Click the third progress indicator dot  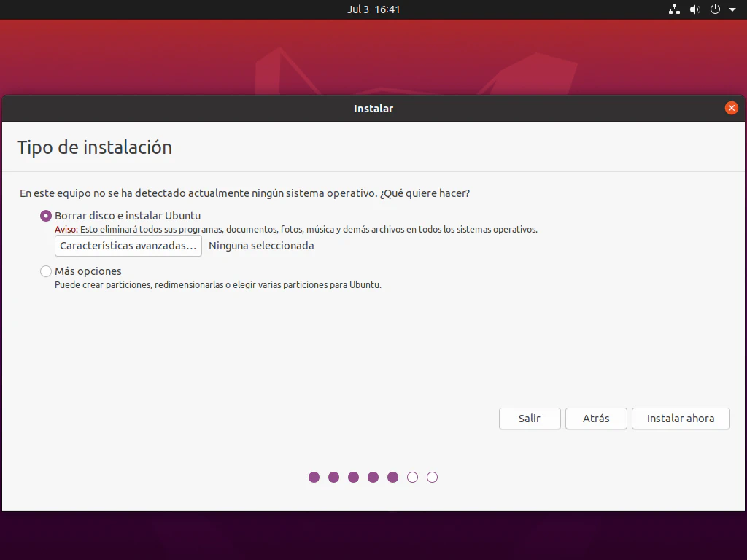tap(353, 477)
